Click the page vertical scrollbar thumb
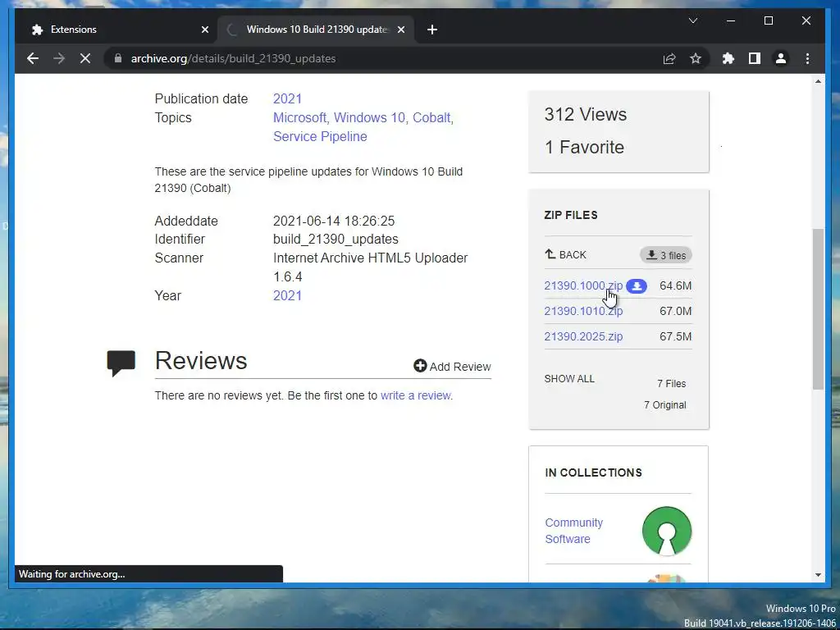Viewport: 840px width, 630px height. [818, 309]
